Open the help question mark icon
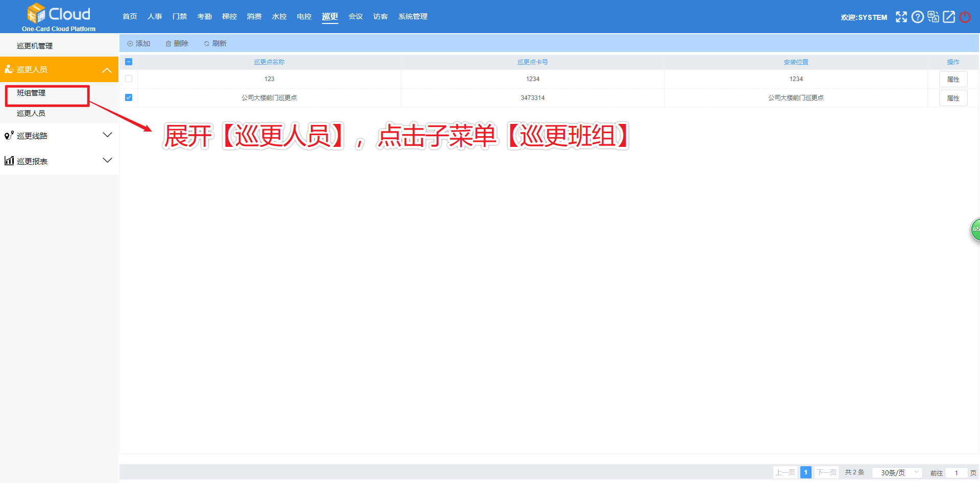This screenshot has height=483, width=980. pos(917,17)
